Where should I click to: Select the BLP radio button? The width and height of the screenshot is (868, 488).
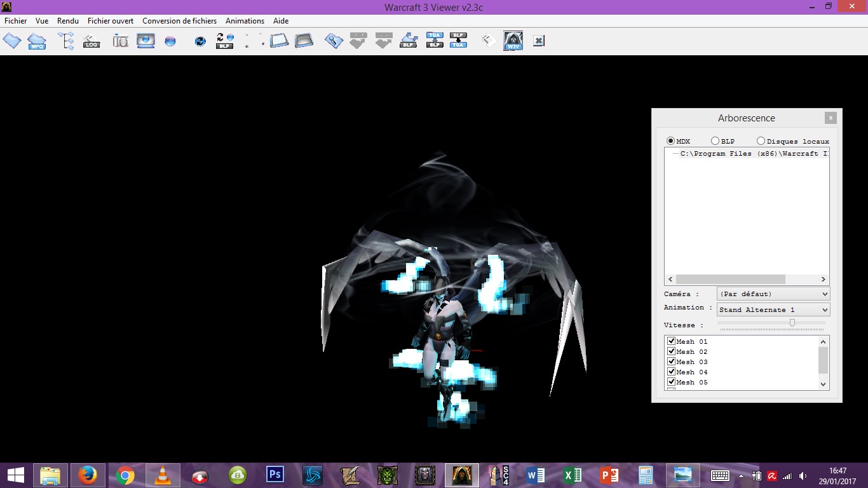pyautogui.click(x=715, y=141)
